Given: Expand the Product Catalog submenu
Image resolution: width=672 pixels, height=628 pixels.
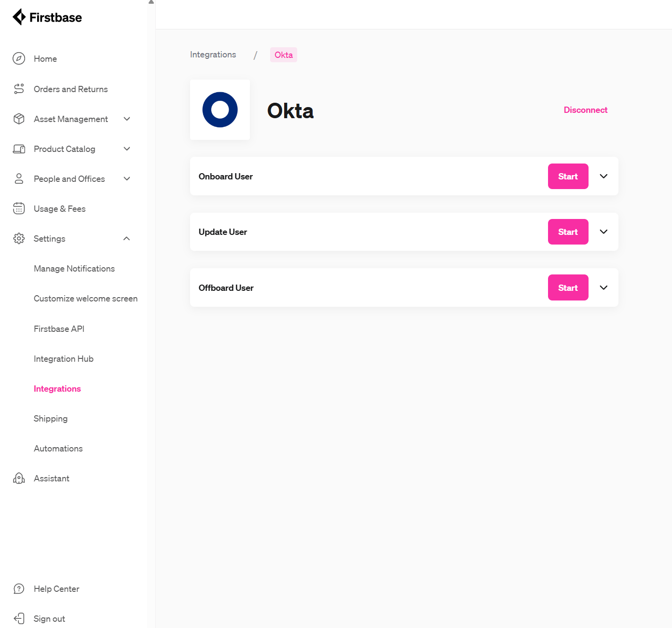Looking at the screenshot, I should click(127, 149).
